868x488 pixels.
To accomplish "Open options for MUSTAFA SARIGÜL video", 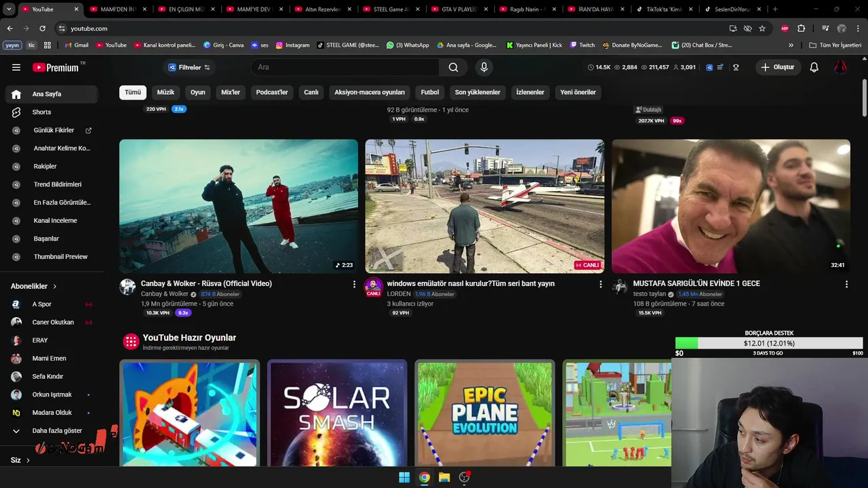I will 846,284.
